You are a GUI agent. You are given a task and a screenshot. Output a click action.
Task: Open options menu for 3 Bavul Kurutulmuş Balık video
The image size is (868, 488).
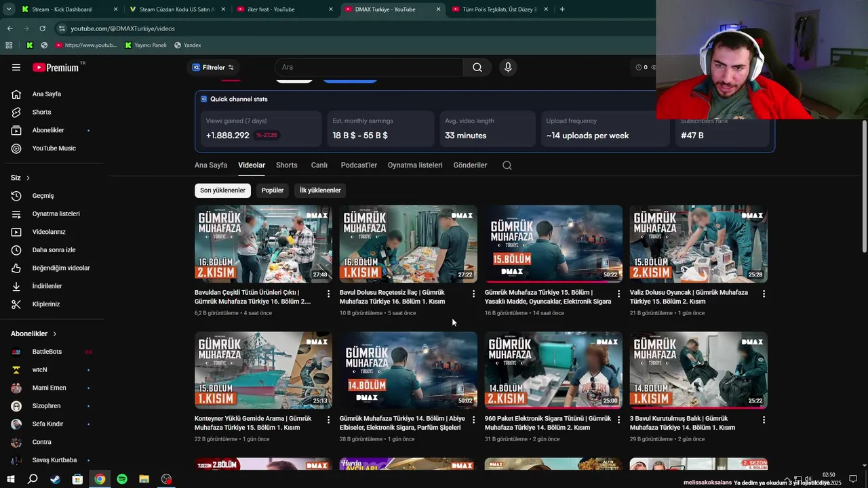(764, 420)
